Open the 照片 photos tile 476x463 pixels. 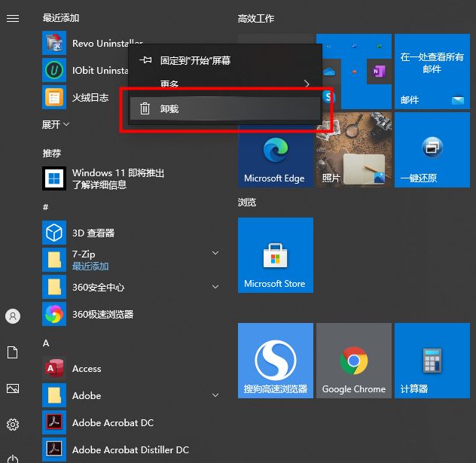tap(354, 150)
